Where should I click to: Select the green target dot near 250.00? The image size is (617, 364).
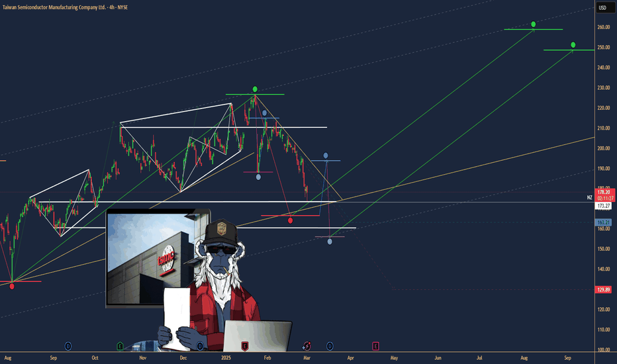pyautogui.click(x=573, y=45)
